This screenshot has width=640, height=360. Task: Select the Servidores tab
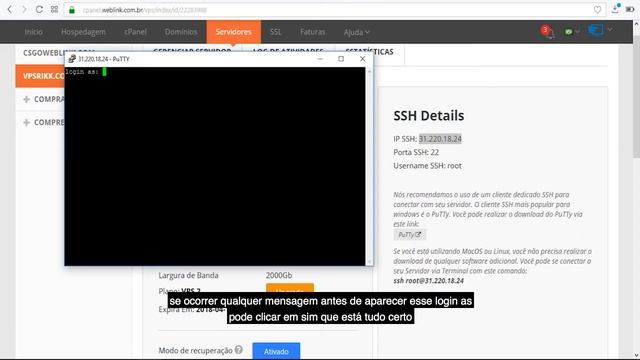233,32
